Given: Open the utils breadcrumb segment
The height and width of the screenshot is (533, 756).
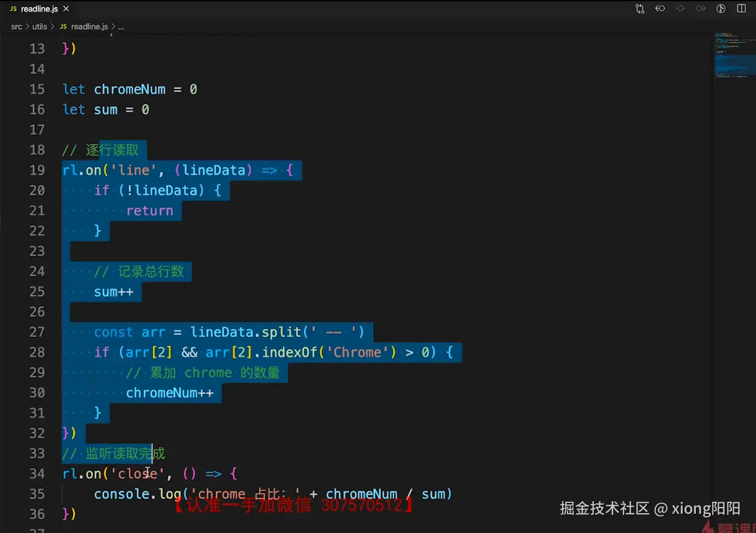Looking at the screenshot, I should 40,26.
